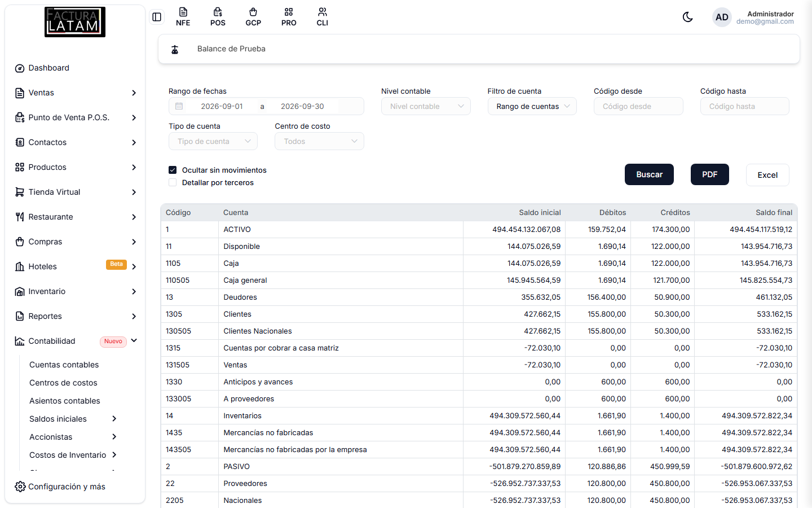Image resolution: width=812 pixels, height=508 pixels.
Task: Click the Código hasta input field
Action: point(745,106)
